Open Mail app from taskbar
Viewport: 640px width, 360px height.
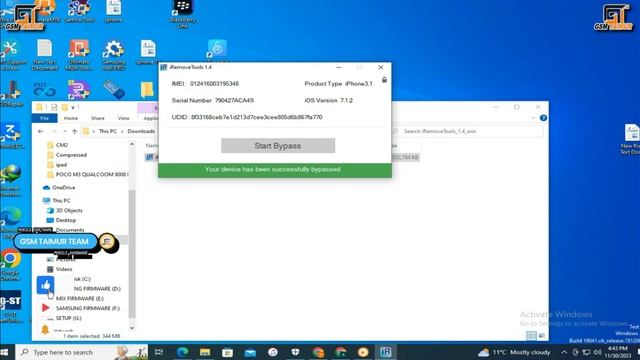click(x=250, y=352)
